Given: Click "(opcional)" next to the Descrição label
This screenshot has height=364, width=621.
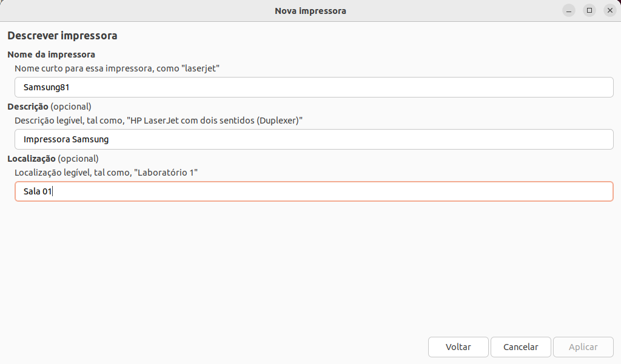Looking at the screenshot, I should (x=71, y=107).
